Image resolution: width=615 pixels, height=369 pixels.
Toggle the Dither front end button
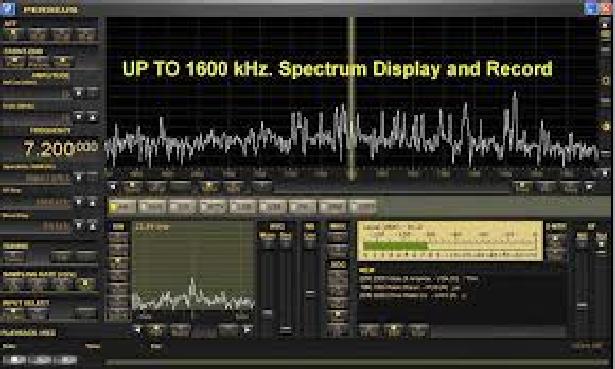[63, 62]
